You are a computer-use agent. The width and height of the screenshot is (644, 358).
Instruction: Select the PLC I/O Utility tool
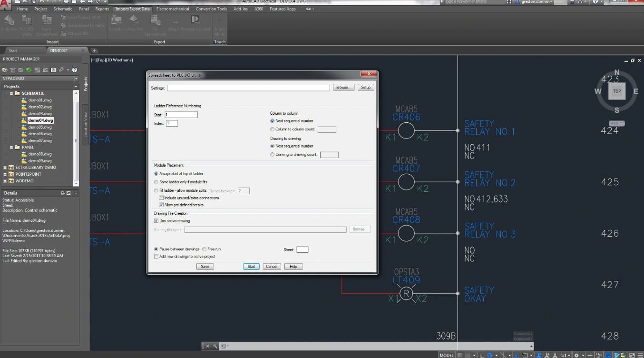[x=26, y=26]
